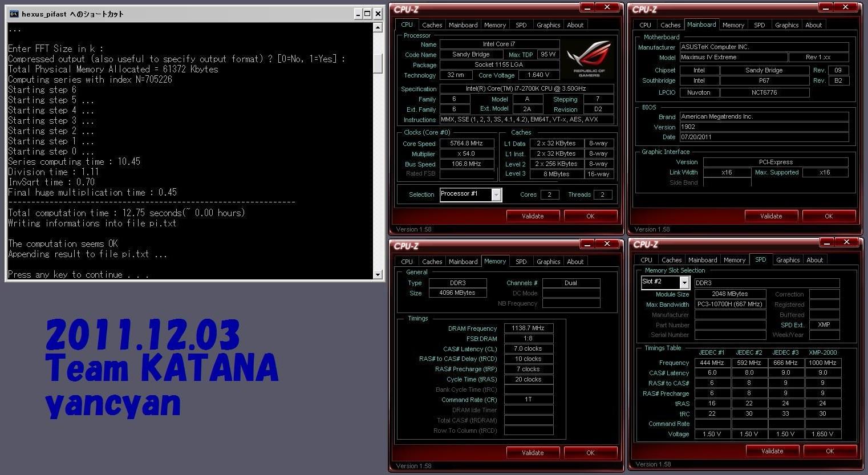Click the Specification field i7-2700K
This screenshot has height=475, width=868.
click(x=527, y=89)
